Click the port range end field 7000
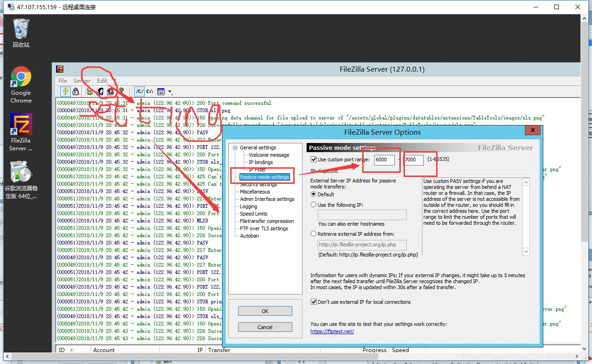Image resolution: width=592 pixels, height=364 pixels. coord(413,159)
